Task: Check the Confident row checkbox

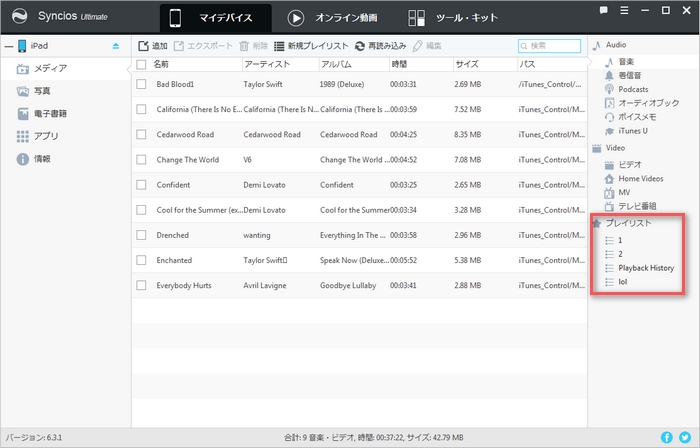Action: click(141, 185)
